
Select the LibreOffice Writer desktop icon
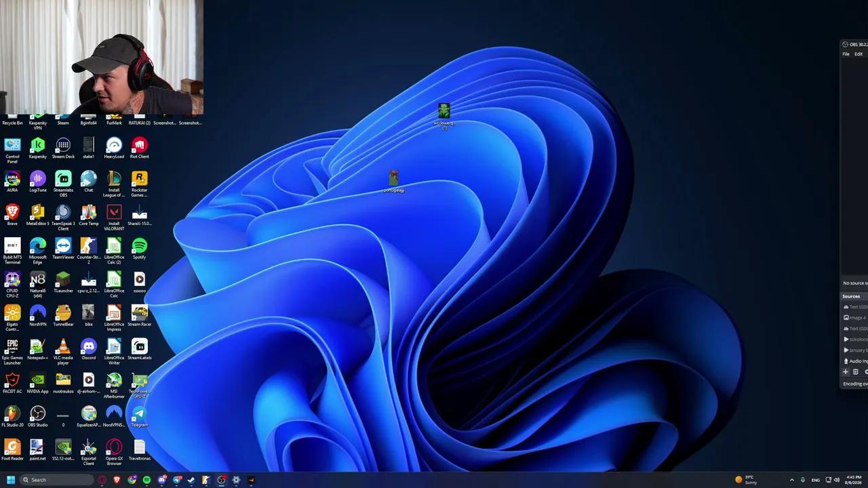point(114,352)
